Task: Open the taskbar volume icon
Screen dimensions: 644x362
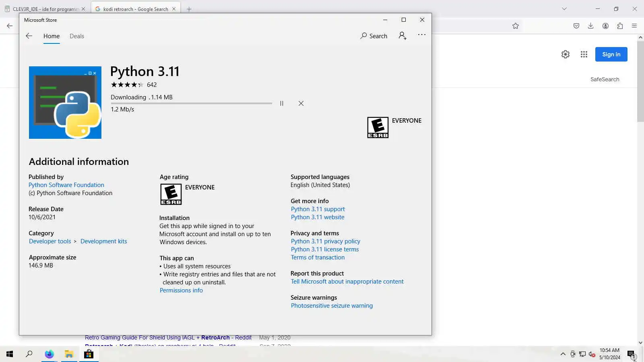Action: click(x=592, y=354)
